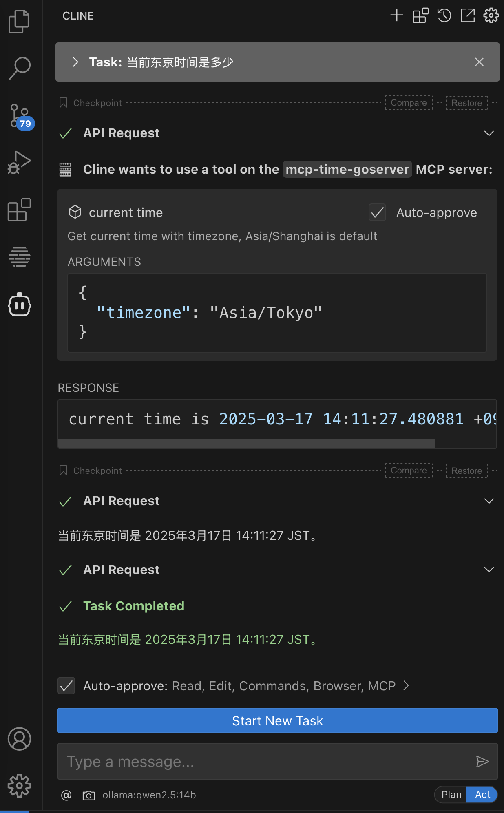Toggle the Auto-approve checkbox for current time tool
Viewport: 504px width, 813px height.
click(377, 212)
